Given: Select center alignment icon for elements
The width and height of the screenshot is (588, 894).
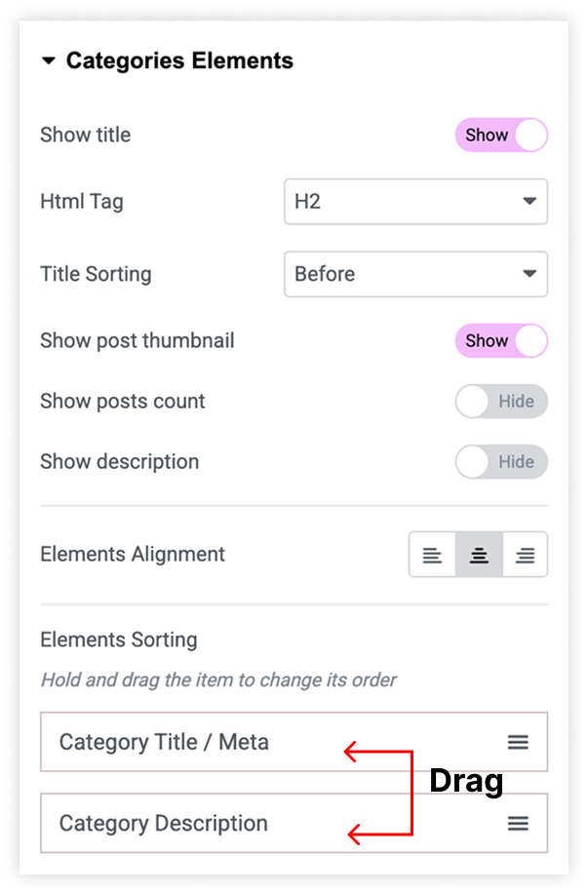Looking at the screenshot, I should [479, 556].
